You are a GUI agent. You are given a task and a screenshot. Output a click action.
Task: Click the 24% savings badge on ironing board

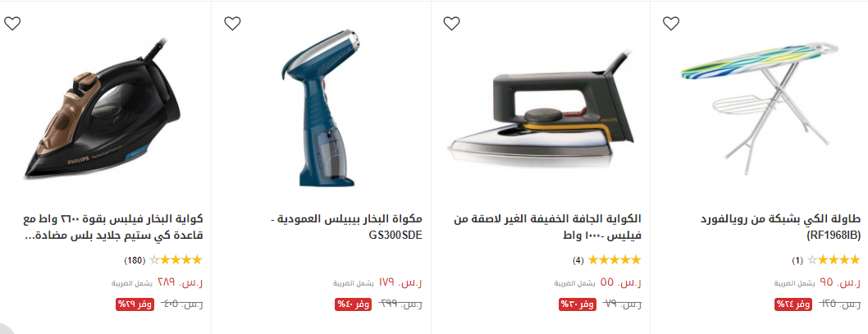[793, 304]
